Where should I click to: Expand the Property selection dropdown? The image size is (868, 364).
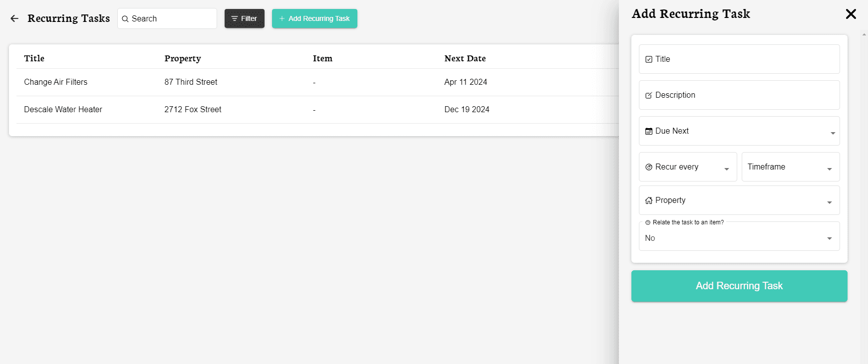[x=829, y=202]
